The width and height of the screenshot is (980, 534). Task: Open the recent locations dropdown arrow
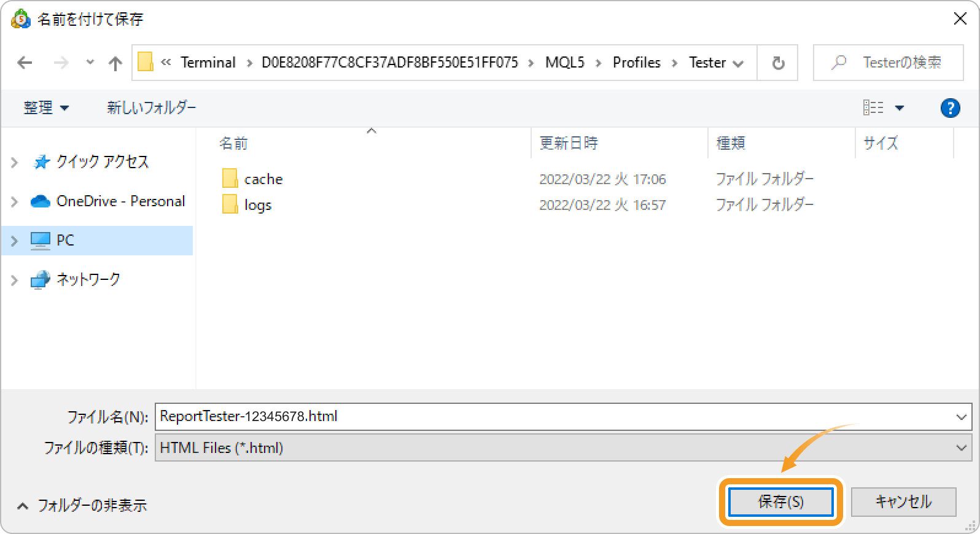click(90, 62)
